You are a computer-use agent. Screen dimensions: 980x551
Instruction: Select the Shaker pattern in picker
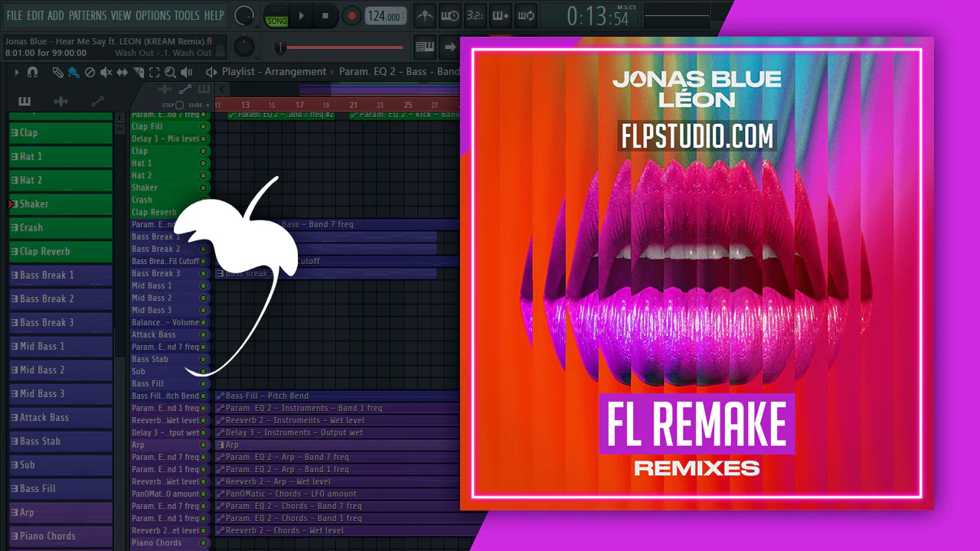click(x=60, y=204)
